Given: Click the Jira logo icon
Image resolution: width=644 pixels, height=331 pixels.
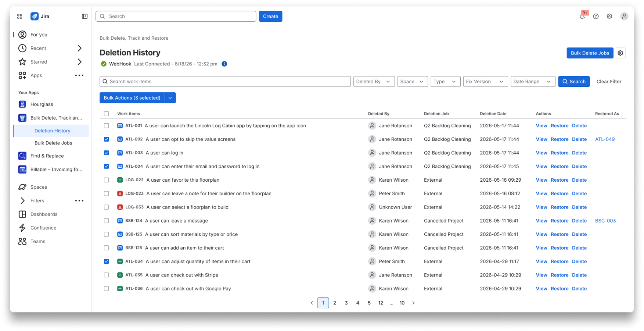Looking at the screenshot, I should pyautogui.click(x=34, y=16).
